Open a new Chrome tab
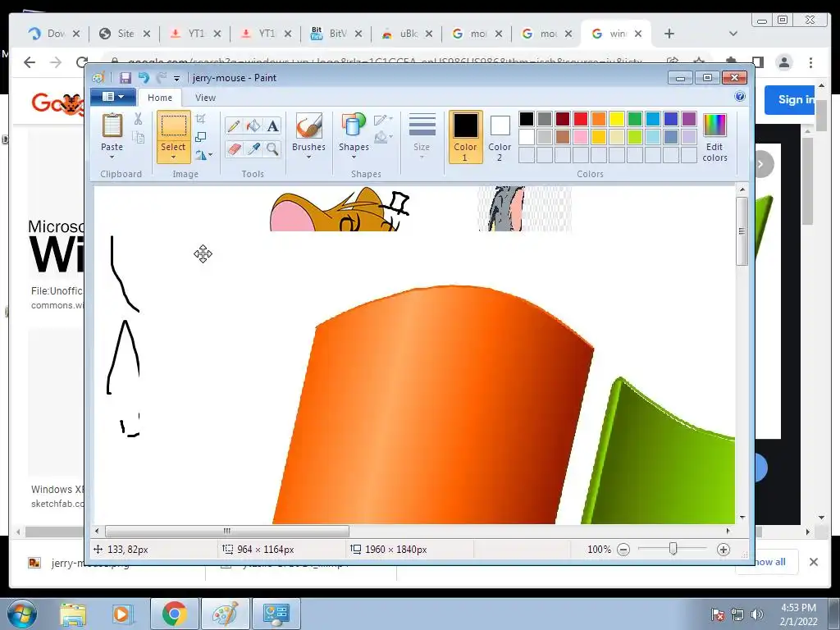This screenshot has height=630, width=840. [669, 34]
